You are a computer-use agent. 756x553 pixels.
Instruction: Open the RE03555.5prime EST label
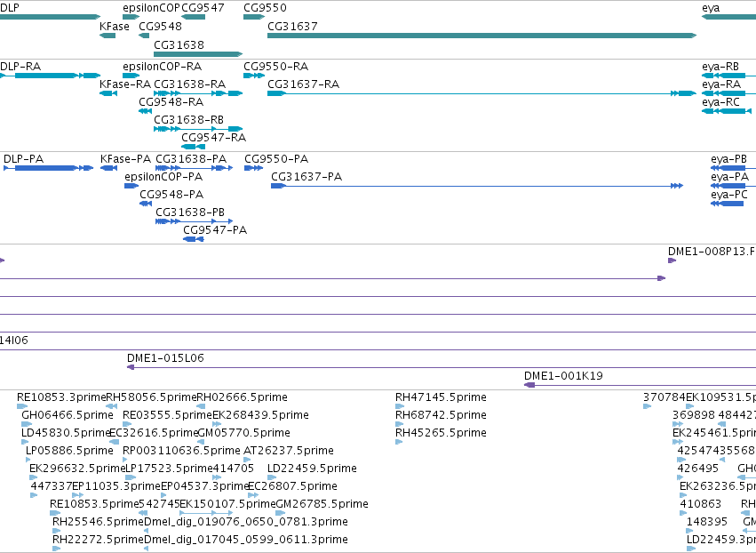click(x=167, y=415)
